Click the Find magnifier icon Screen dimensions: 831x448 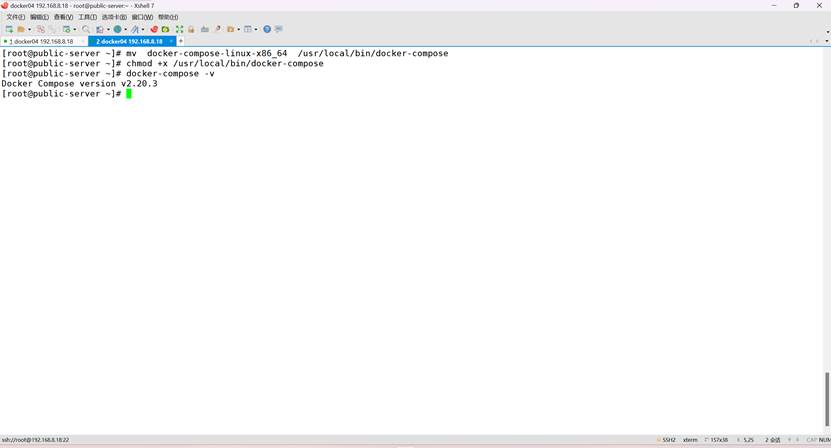coord(86,29)
